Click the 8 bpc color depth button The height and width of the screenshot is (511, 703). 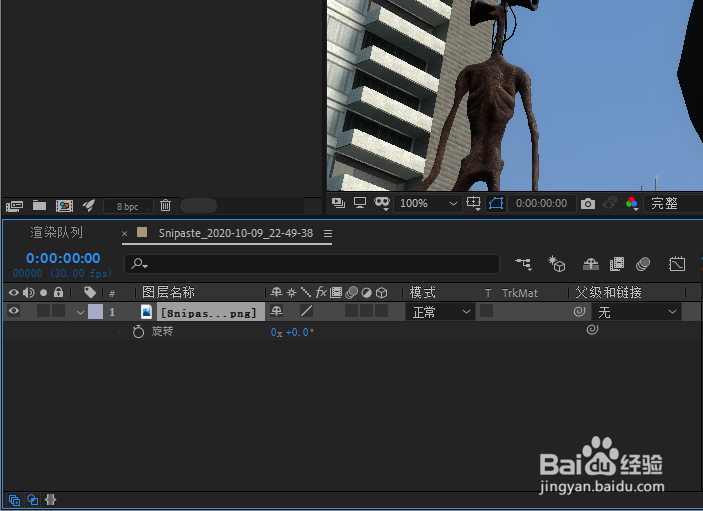[x=128, y=206]
